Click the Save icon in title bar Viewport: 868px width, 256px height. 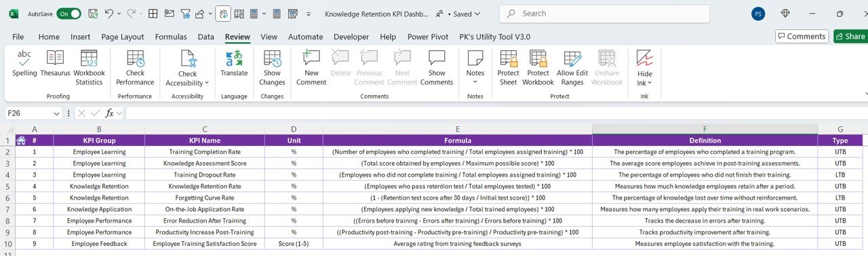pos(92,14)
